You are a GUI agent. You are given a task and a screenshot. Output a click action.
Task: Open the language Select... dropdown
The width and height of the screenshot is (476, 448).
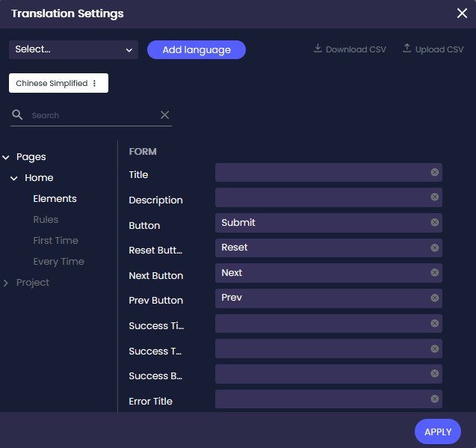pos(73,49)
